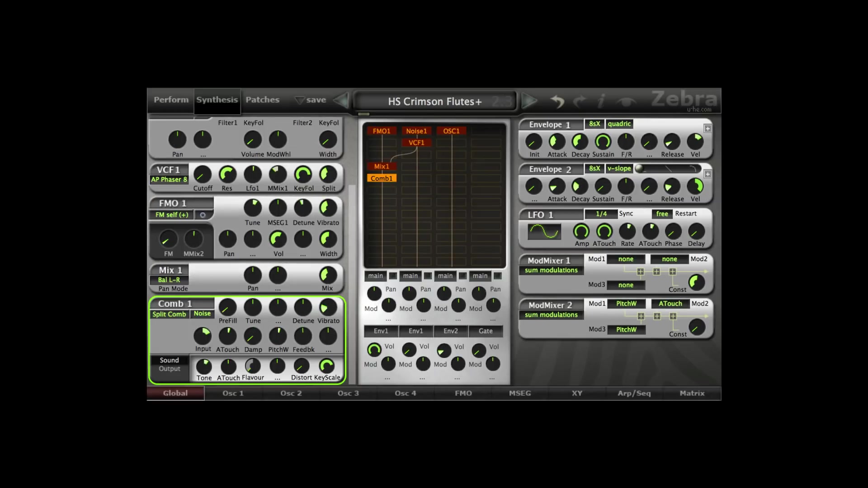Load previous patch with left arrow
This screenshot has height=488, width=868.
(x=341, y=100)
